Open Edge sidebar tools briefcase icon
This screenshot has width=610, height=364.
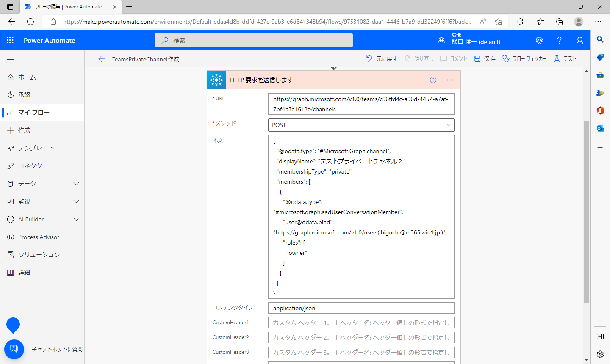point(600,75)
